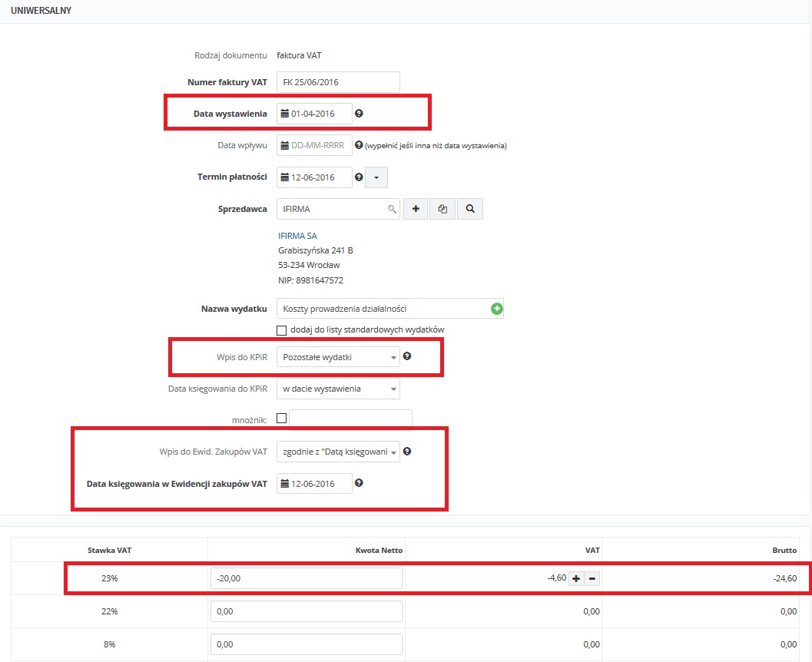Click -24,60 Brutto value
812x662 pixels.
pyautogui.click(x=784, y=578)
